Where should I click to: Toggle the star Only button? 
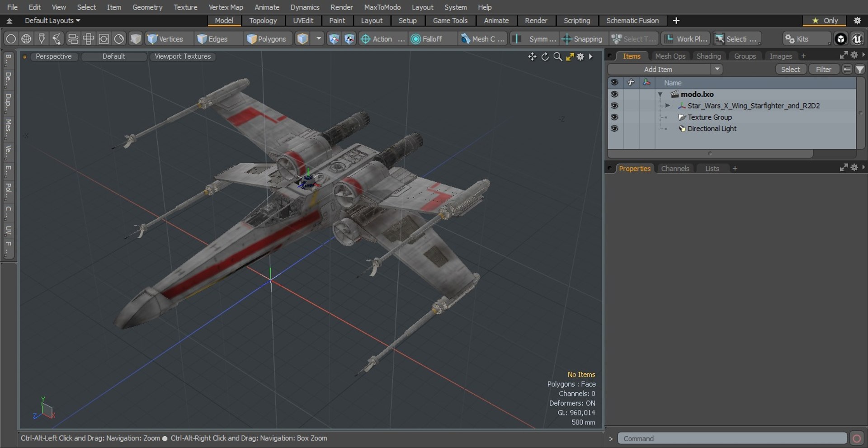[x=826, y=21]
